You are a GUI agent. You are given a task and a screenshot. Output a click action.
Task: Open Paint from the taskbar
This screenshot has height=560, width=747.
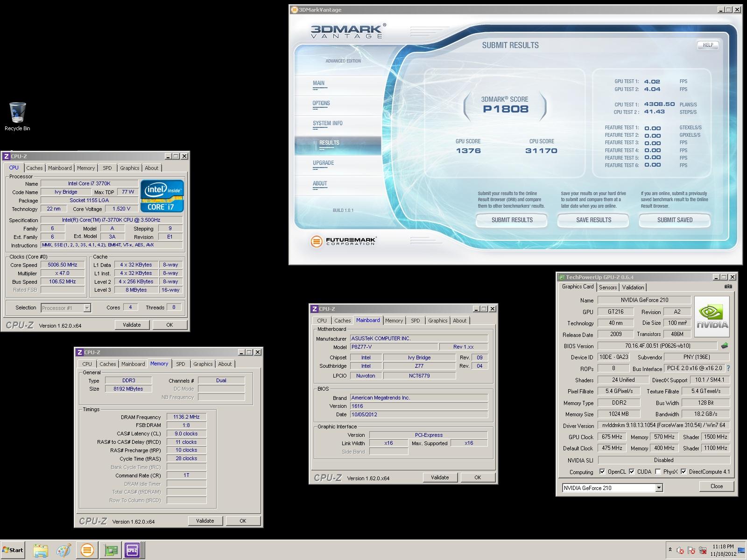(x=63, y=550)
